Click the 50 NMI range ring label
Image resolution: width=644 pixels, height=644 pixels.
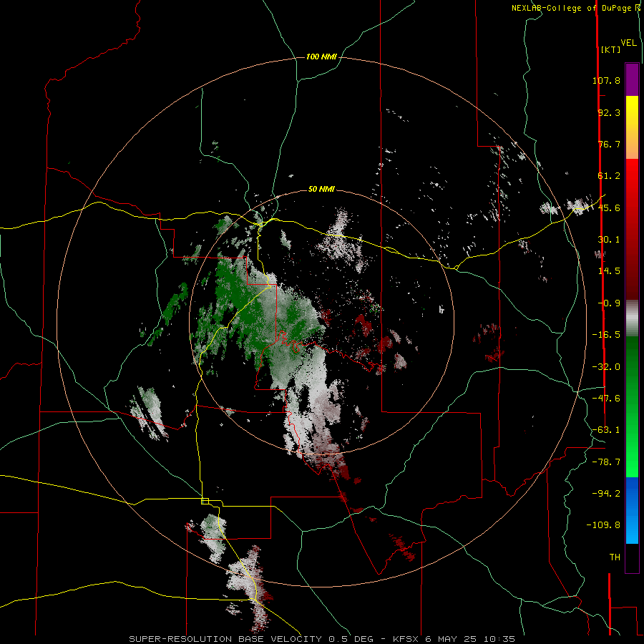[321, 189]
